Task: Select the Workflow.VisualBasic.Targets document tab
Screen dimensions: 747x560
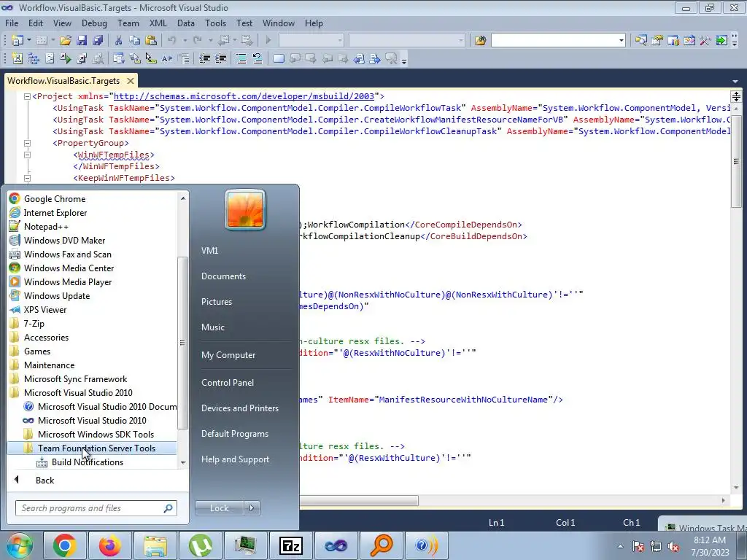Action: coord(63,81)
